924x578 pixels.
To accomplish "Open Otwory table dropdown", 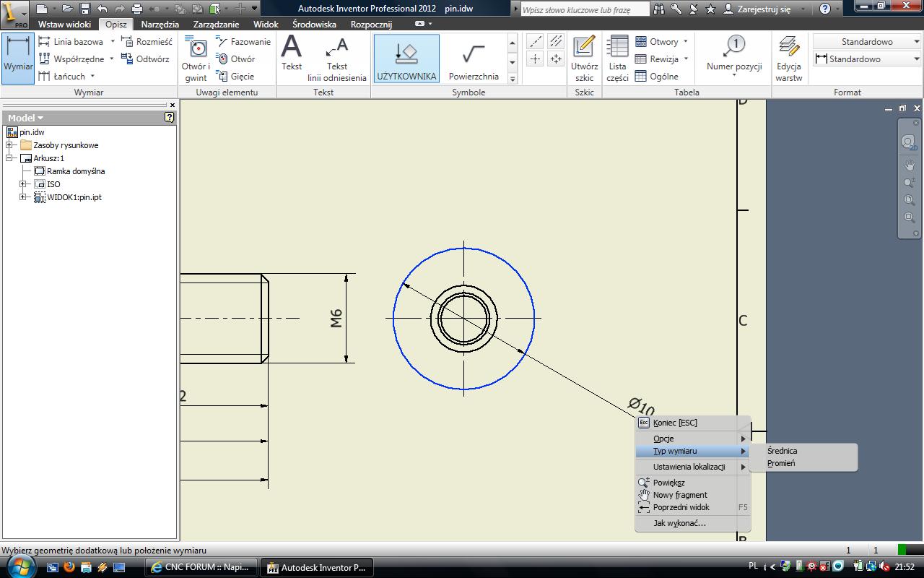I will click(x=685, y=42).
